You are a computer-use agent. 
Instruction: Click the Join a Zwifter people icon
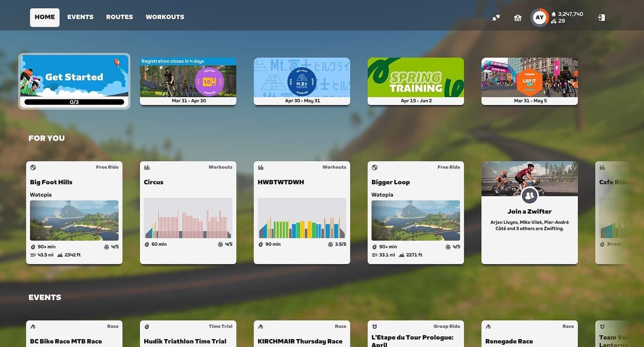[530, 195]
